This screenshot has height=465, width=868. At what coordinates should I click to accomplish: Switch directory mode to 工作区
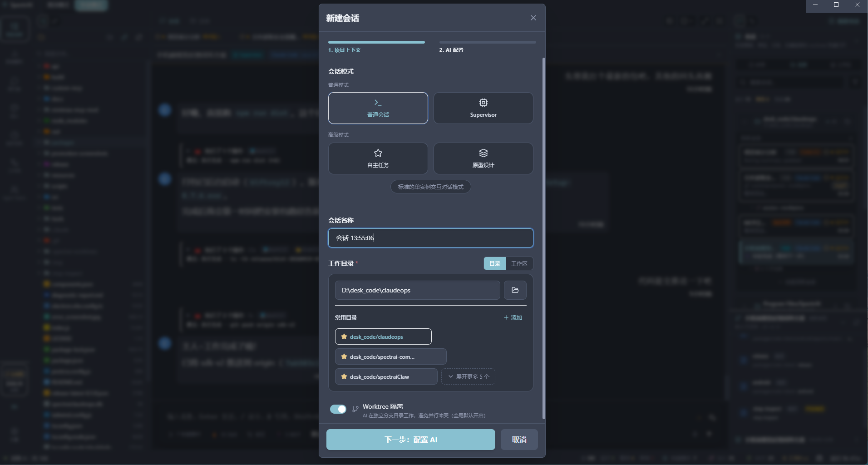click(x=519, y=263)
